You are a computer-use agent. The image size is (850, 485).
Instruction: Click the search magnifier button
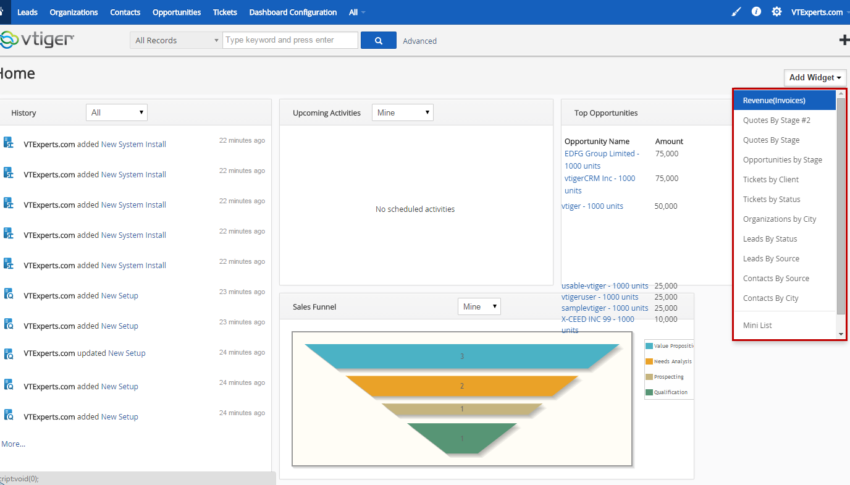(378, 40)
